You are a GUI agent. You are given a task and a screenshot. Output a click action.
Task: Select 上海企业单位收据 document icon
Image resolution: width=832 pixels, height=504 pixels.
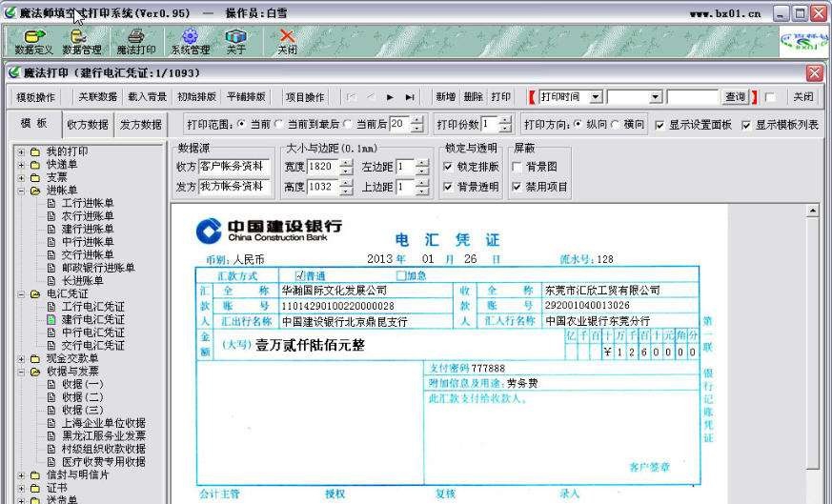(x=51, y=423)
